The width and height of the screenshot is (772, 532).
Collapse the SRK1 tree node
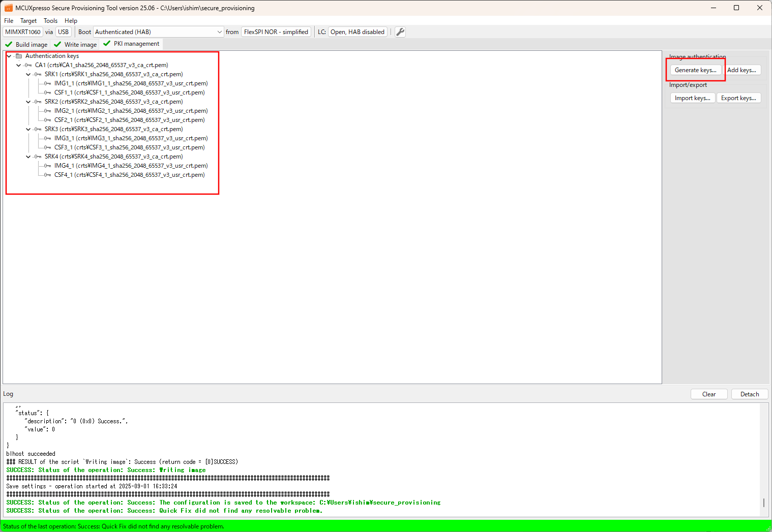coord(28,74)
